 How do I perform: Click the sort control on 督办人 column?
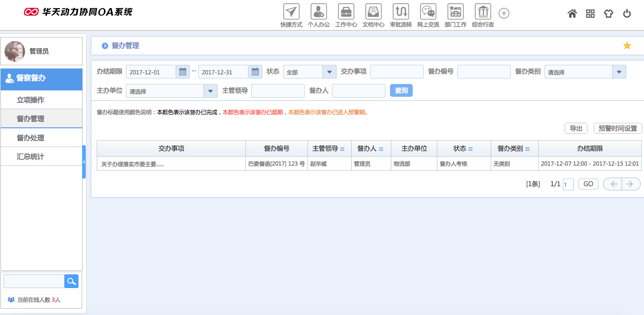(382, 148)
